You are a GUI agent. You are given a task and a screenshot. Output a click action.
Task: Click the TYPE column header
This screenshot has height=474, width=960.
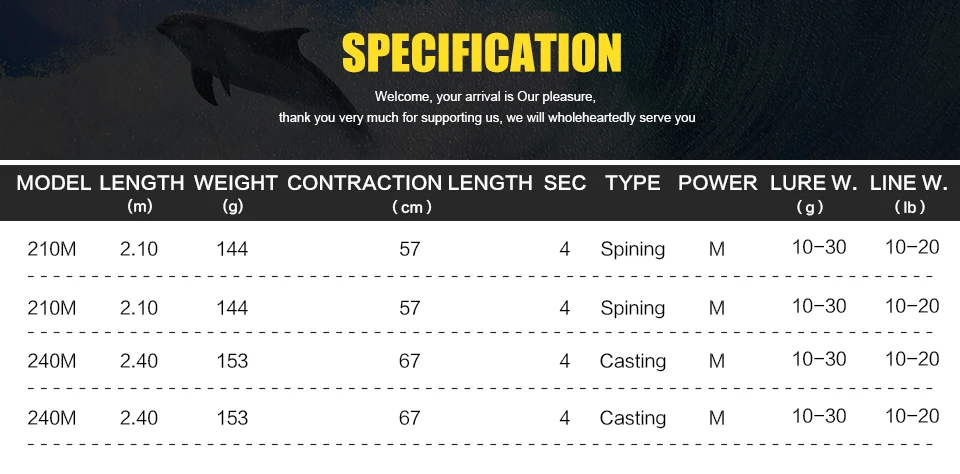633,182
